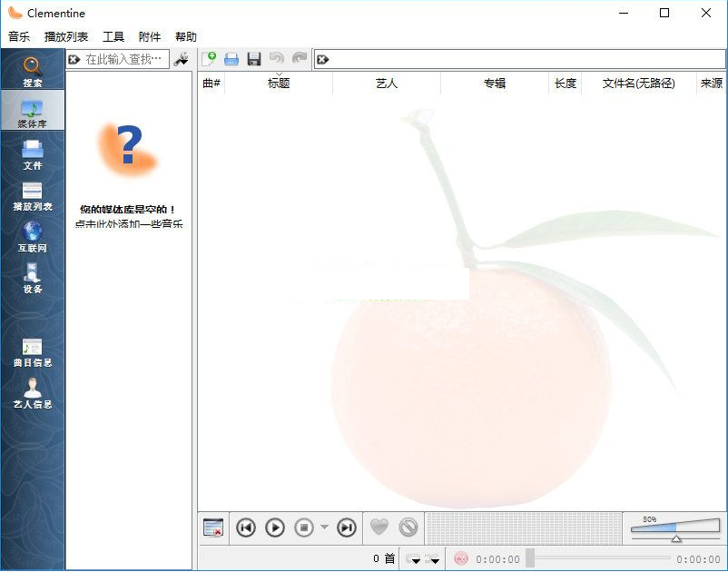Click the save playlist floppy icon

254,59
